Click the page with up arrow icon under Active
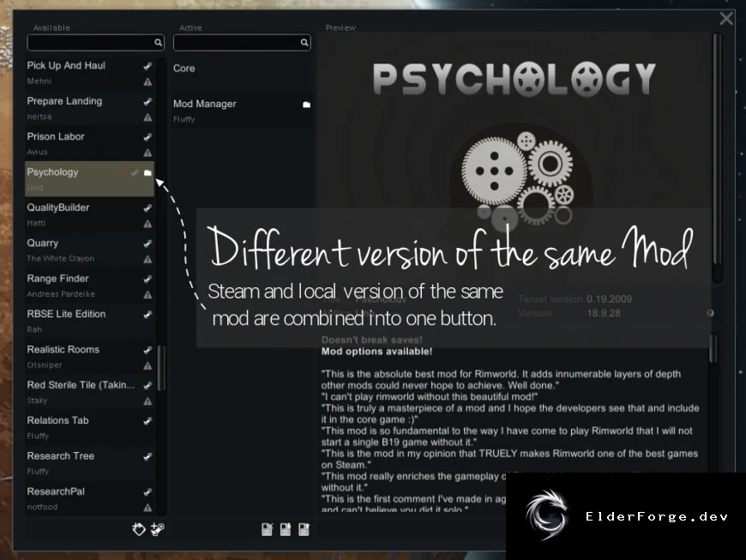 click(x=304, y=529)
